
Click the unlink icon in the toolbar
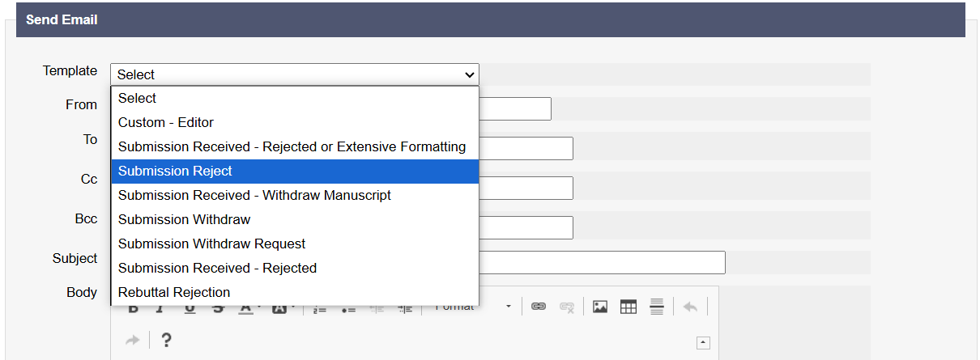coord(567,307)
